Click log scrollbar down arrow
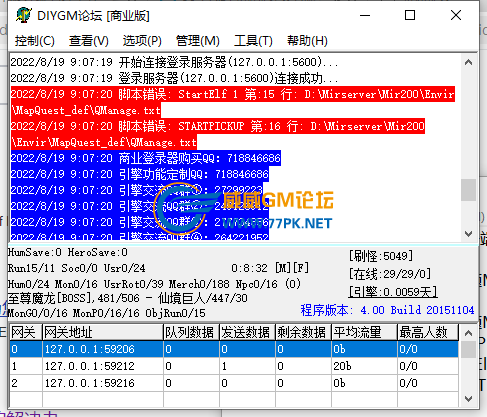The height and width of the screenshot is (417, 487). pyautogui.click(x=468, y=234)
